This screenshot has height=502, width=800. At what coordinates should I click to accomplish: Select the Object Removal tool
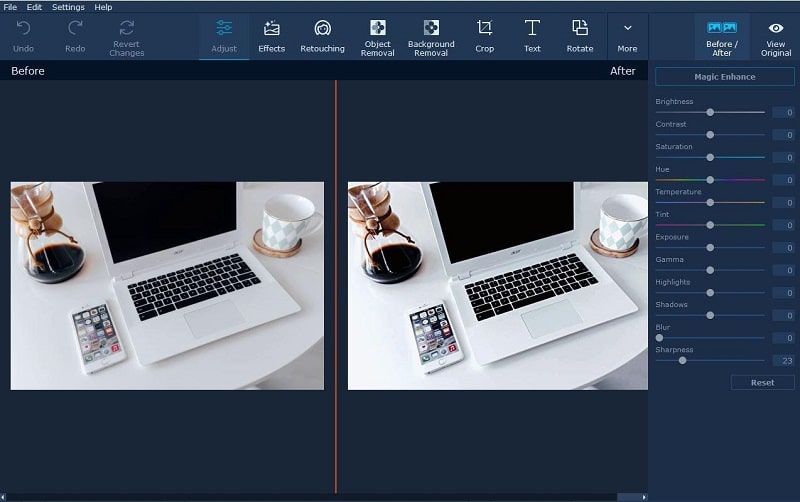[x=377, y=29]
